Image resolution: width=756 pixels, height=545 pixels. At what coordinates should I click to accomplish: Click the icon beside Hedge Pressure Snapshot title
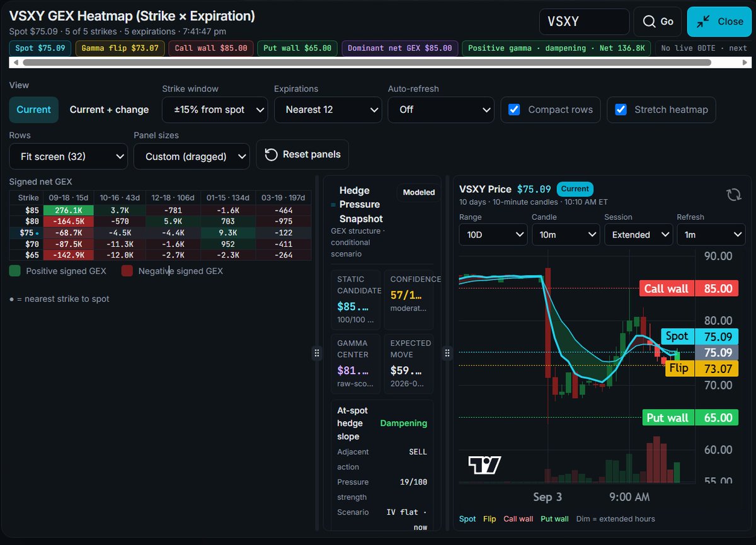point(333,205)
